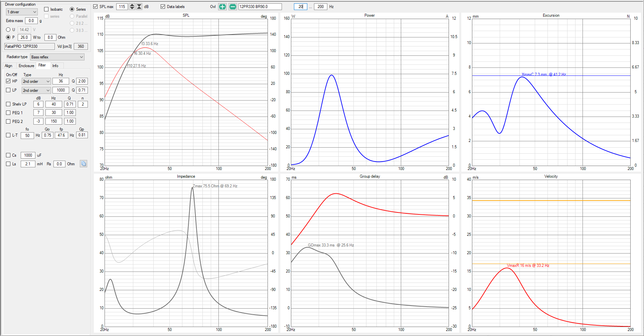
Task: Click the power 26.0 W field
Action: point(24,37)
